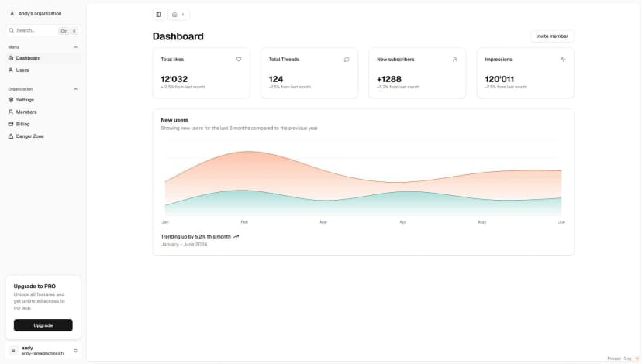Collapse the Organization section

(76, 89)
